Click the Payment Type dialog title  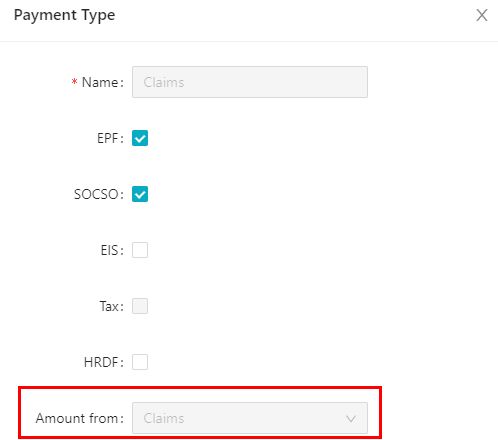pos(65,15)
